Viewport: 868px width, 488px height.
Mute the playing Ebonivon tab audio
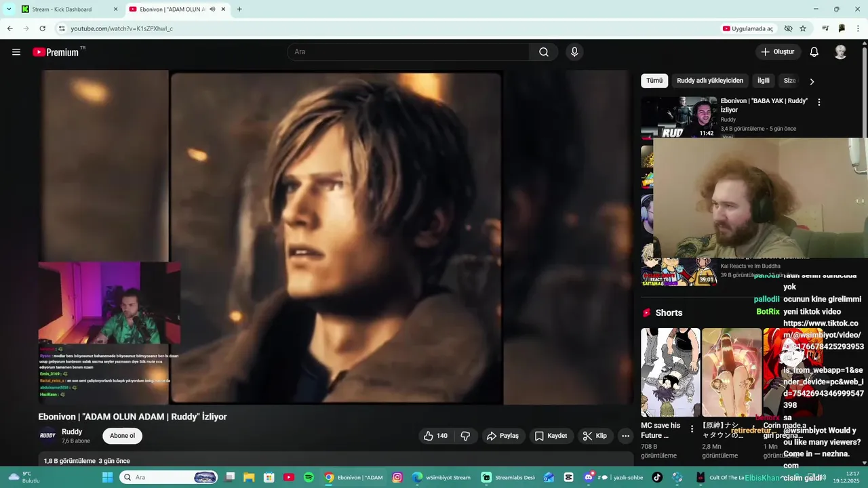click(x=212, y=9)
